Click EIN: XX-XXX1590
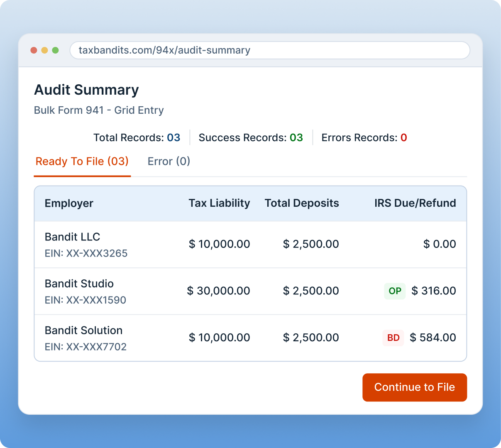Image resolution: width=501 pixels, height=448 pixels. pos(86,301)
